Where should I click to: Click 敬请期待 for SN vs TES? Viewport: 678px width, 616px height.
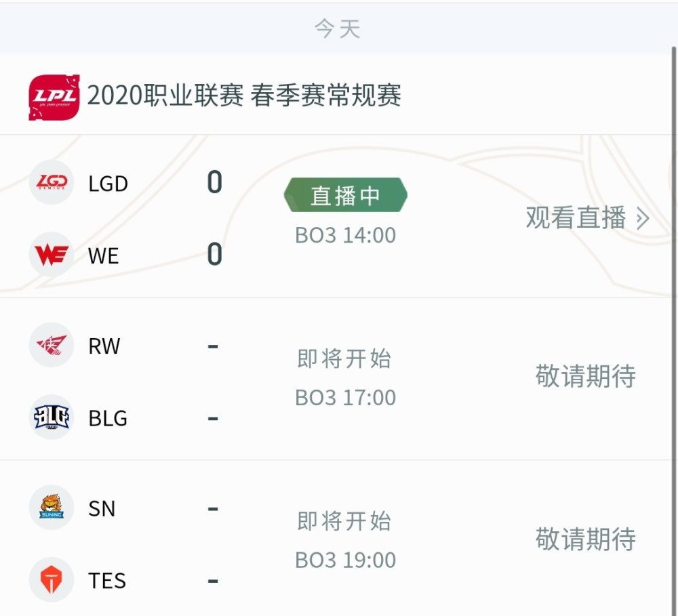pos(586,539)
